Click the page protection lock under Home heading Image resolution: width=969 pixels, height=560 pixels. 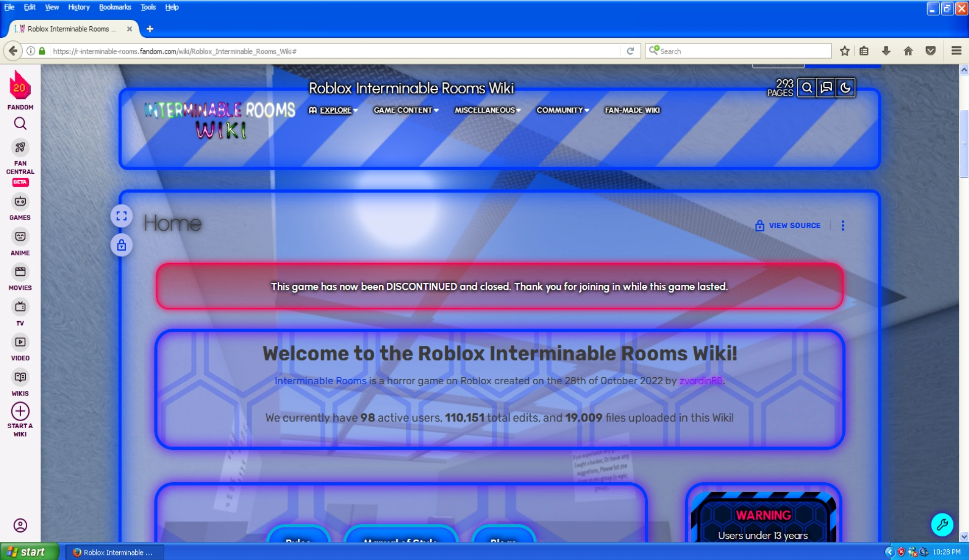121,245
